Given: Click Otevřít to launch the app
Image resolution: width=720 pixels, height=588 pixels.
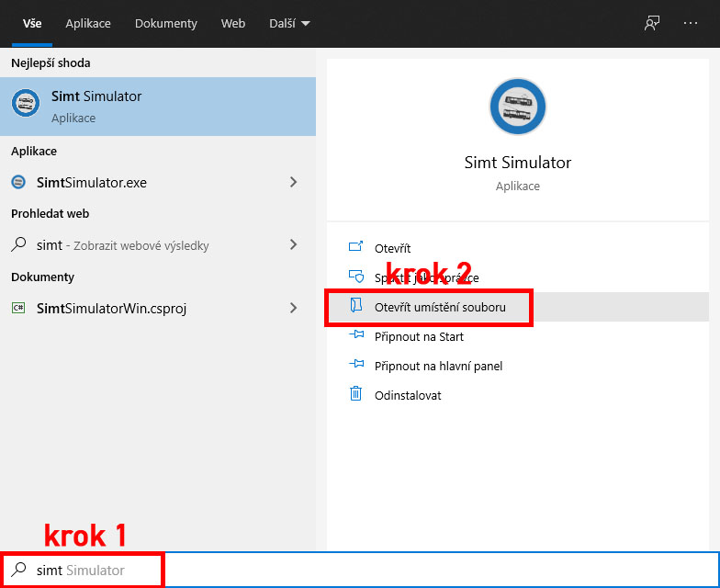Looking at the screenshot, I should 392,248.
